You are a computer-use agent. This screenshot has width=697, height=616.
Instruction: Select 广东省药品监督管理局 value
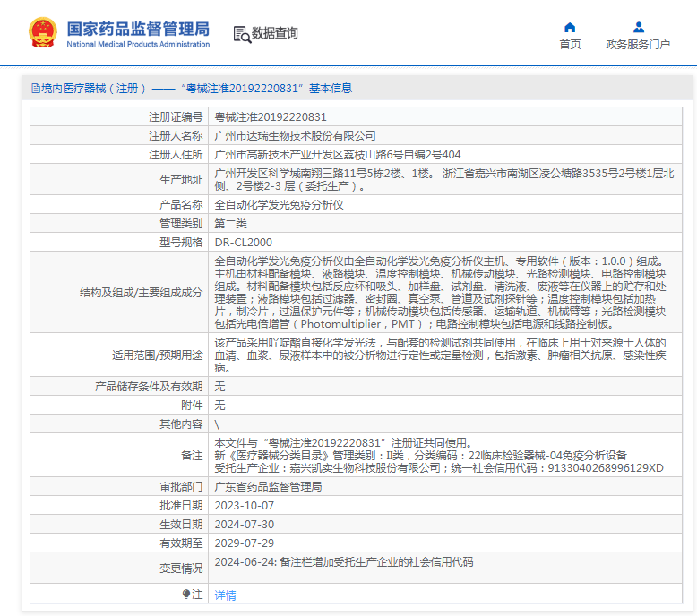269,487
